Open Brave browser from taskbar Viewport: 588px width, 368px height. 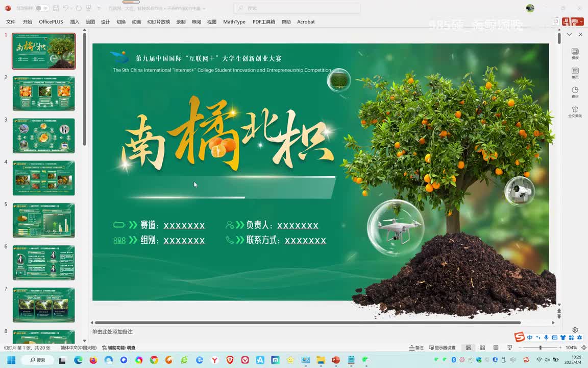230,360
